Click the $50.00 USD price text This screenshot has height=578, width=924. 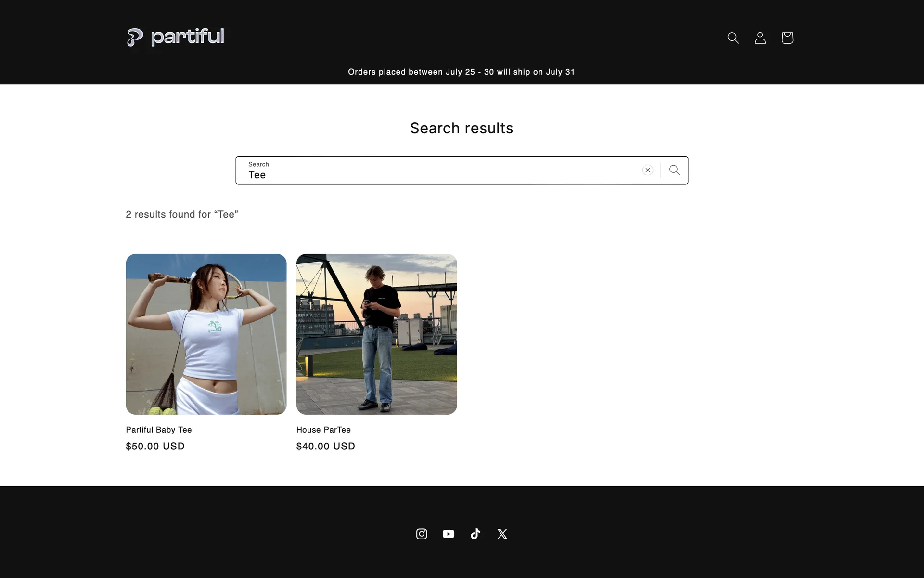pyautogui.click(x=155, y=446)
